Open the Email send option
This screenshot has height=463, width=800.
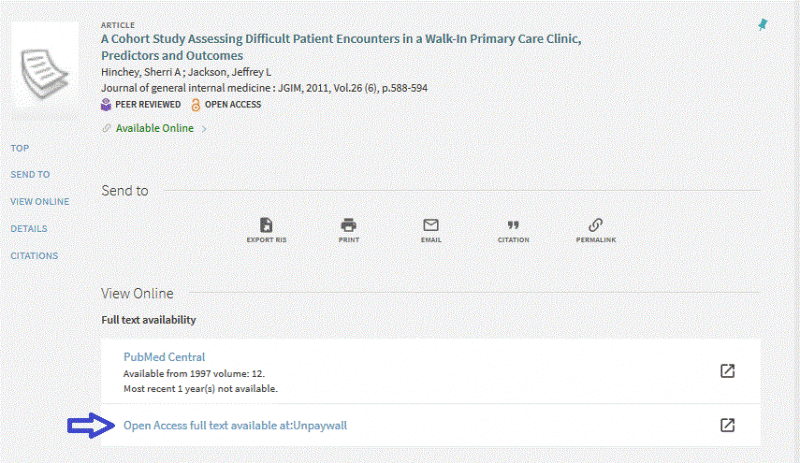click(431, 225)
